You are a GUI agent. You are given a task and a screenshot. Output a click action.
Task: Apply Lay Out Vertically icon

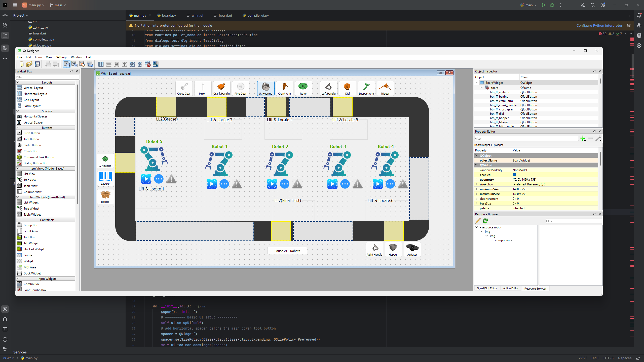(109, 64)
